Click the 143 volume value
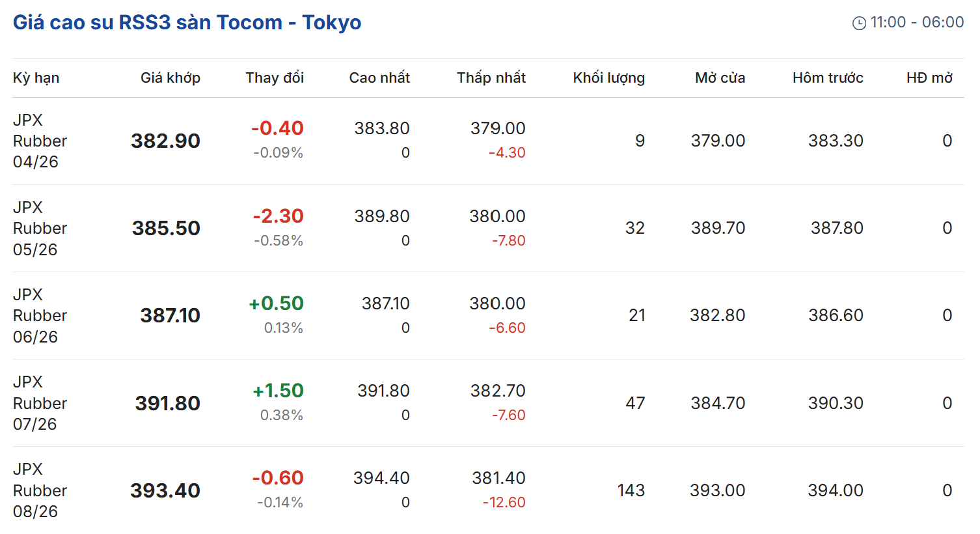The image size is (980, 534). (631, 490)
